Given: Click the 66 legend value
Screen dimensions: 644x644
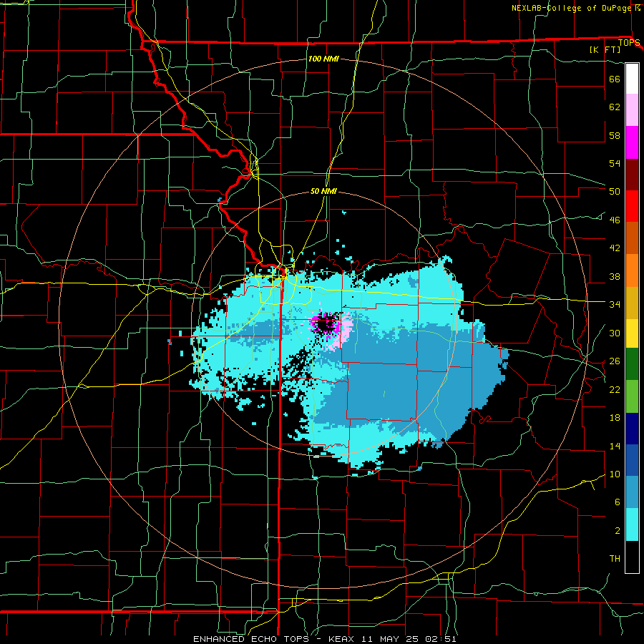Looking at the screenshot, I should click(615, 79).
